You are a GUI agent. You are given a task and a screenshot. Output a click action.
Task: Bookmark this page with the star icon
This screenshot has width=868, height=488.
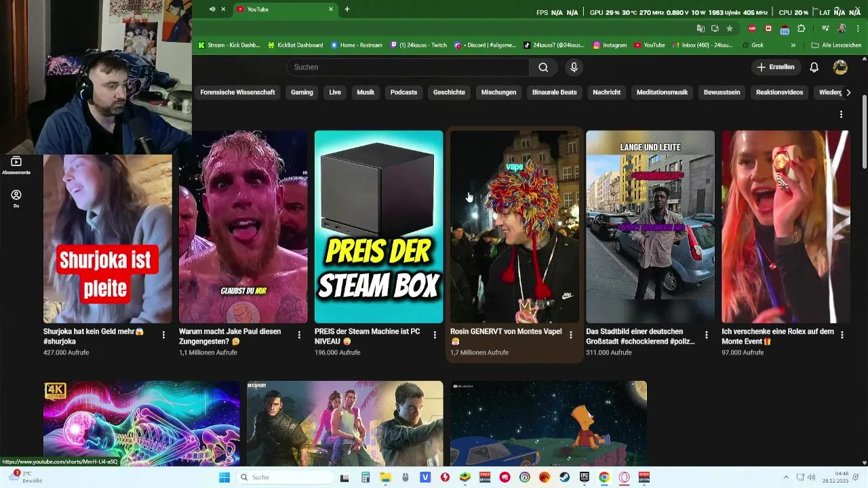[730, 28]
